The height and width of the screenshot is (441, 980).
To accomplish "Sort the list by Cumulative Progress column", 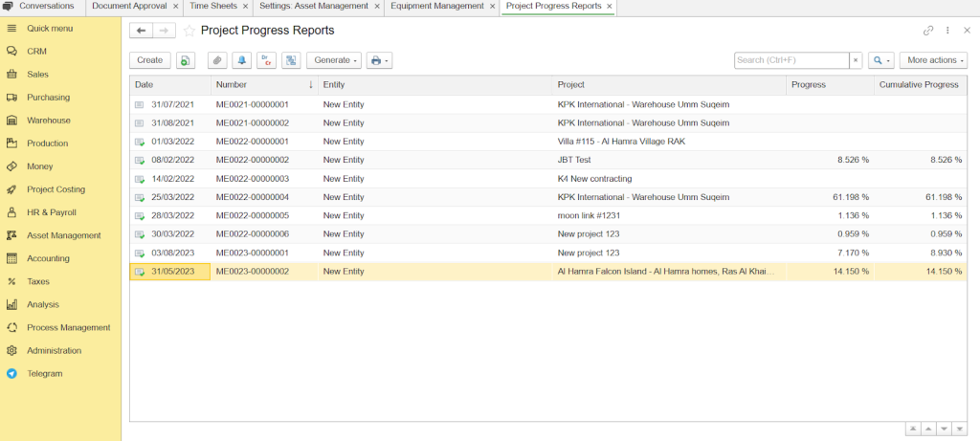I will point(918,85).
